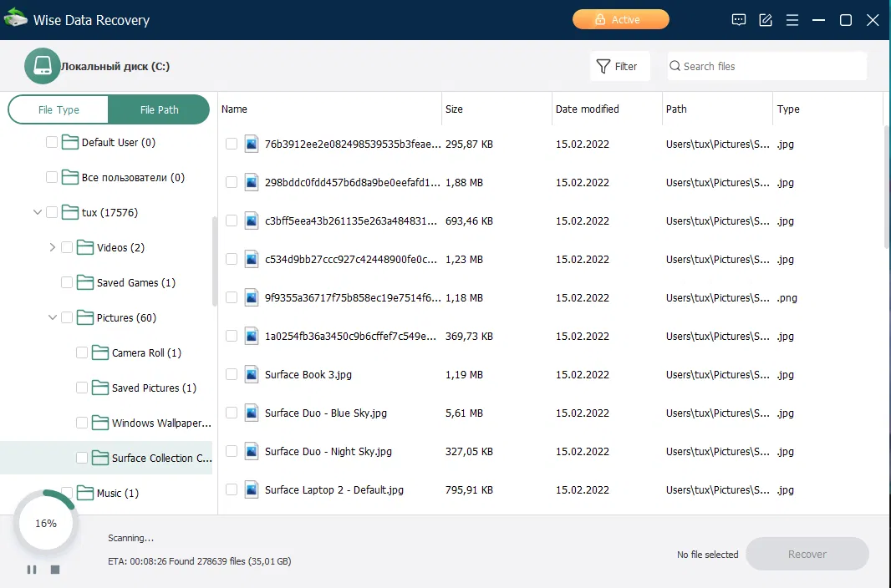Click the 16% scan progress circle

coord(45,523)
